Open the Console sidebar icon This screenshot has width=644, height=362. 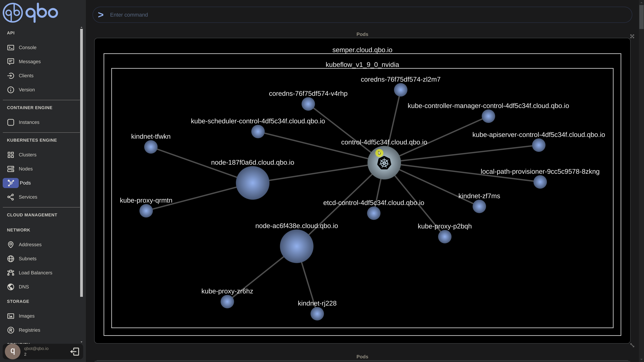point(11,47)
